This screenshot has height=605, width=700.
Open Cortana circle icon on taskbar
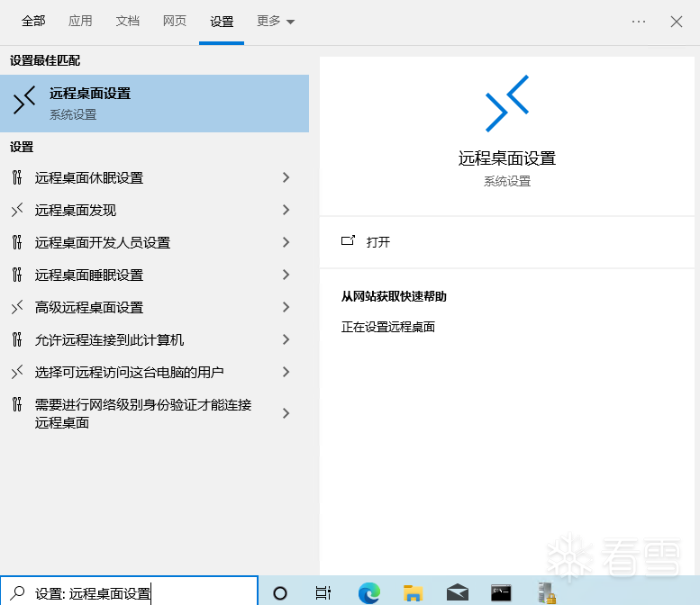[280, 593]
